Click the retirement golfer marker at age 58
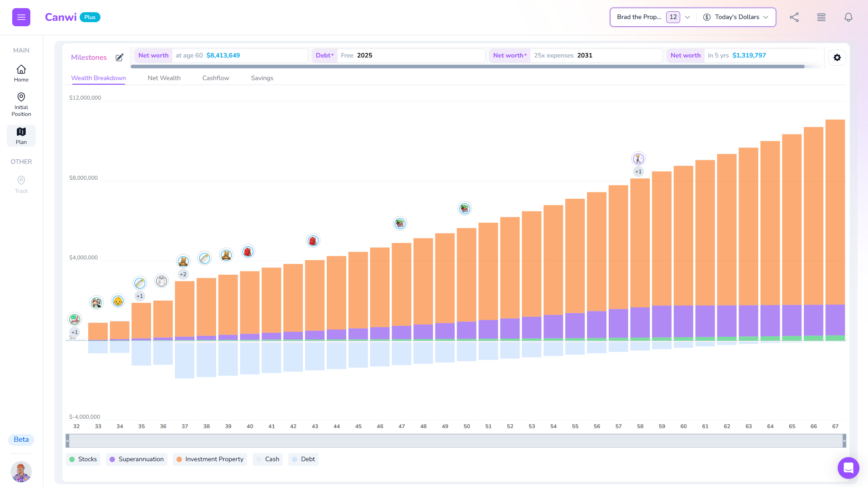The width and height of the screenshot is (868, 487). 638,158
